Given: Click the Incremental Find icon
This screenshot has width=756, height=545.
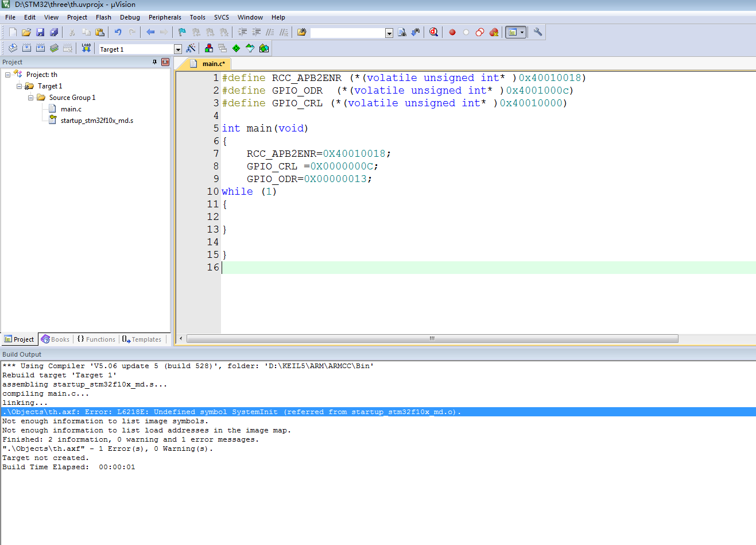Looking at the screenshot, I should point(416,32).
